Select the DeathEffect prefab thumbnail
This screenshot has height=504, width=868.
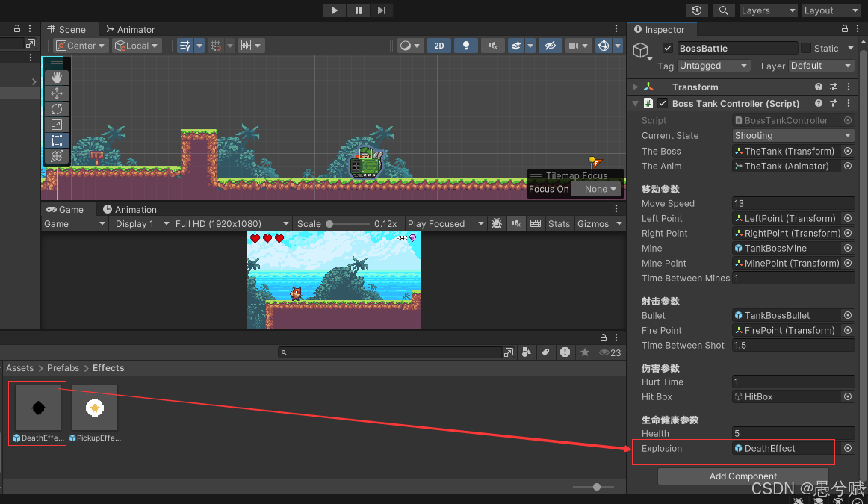(38, 408)
